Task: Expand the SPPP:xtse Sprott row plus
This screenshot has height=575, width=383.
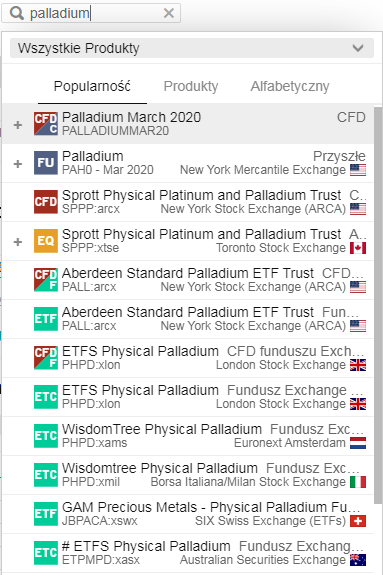Action: pyautogui.click(x=18, y=242)
